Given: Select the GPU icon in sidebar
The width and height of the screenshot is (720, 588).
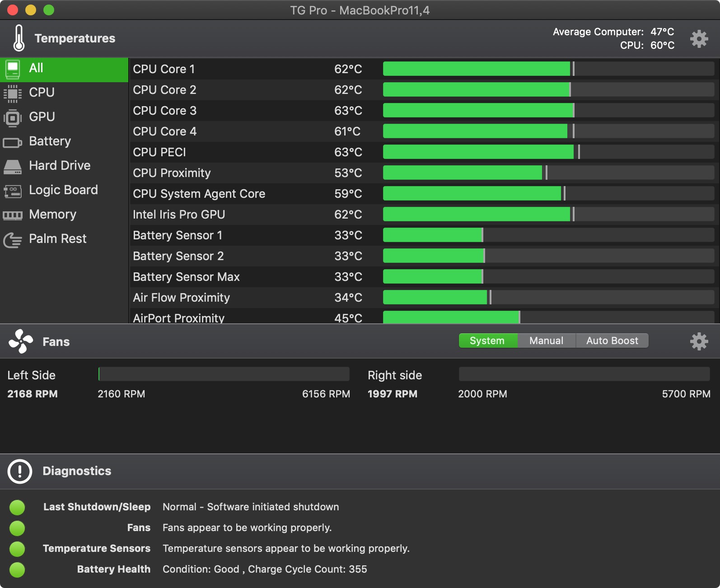Looking at the screenshot, I should pyautogui.click(x=13, y=118).
